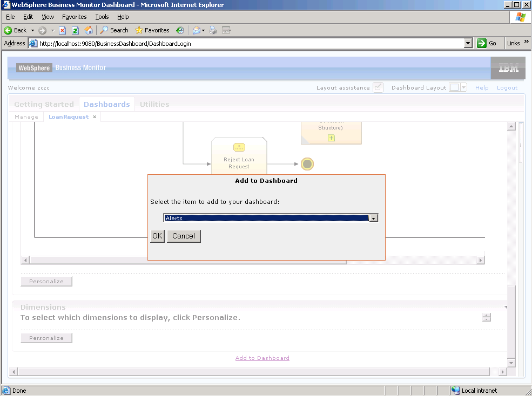The height and width of the screenshot is (396, 532).
Task: Confirm the dialog with OK
Action: (x=157, y=236)
